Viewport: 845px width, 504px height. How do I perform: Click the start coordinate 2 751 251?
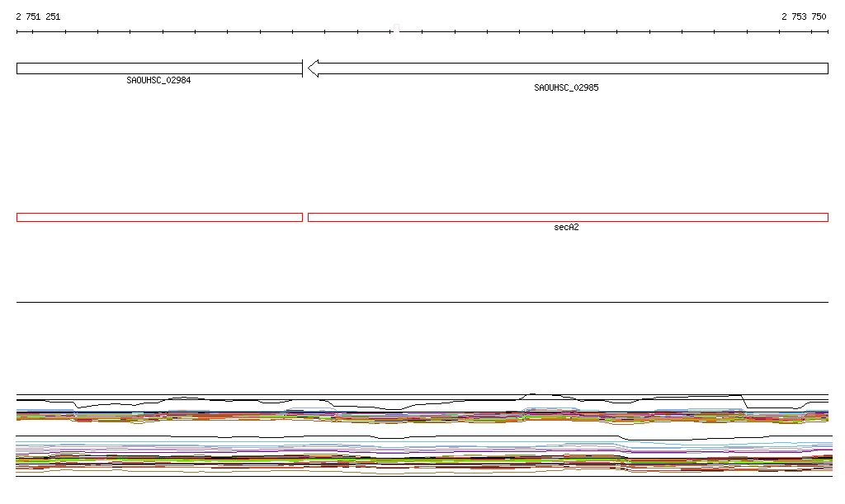click(x=38, y=16)
